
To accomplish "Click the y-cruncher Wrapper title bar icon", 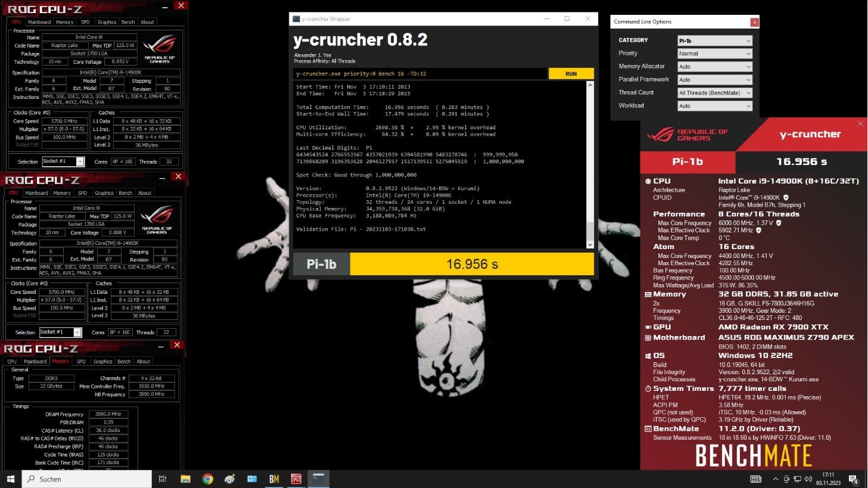I will click(296, 19).
